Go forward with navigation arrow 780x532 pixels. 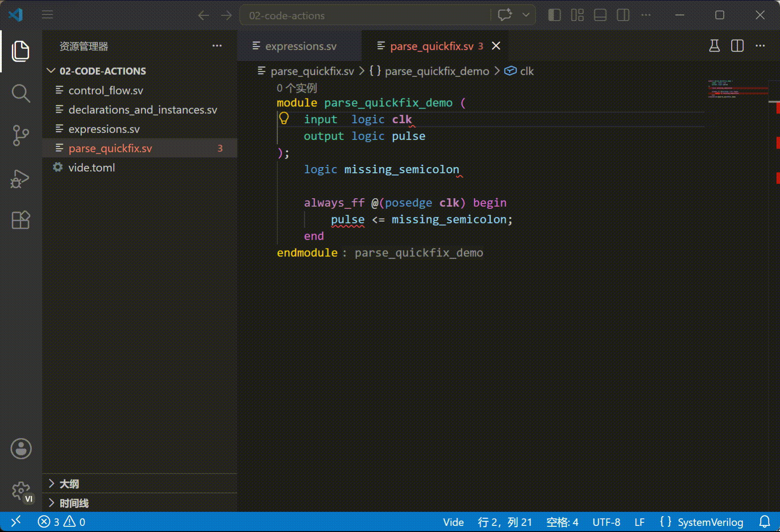pyautogui.click(x=226, y=15)
